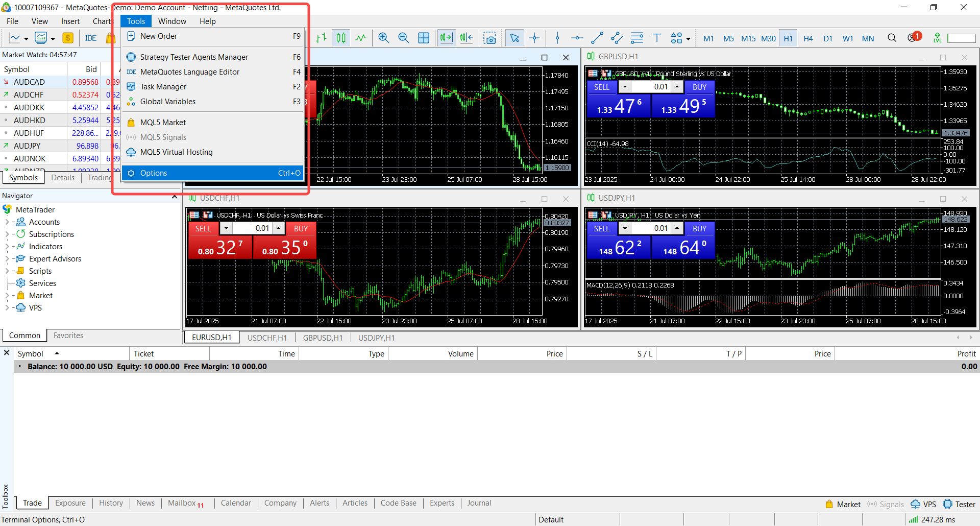Image resolution: width=980 pixels, height=526 pixels.
Task: Expand the Accounts node in Navigator
Action: point(7,222)
